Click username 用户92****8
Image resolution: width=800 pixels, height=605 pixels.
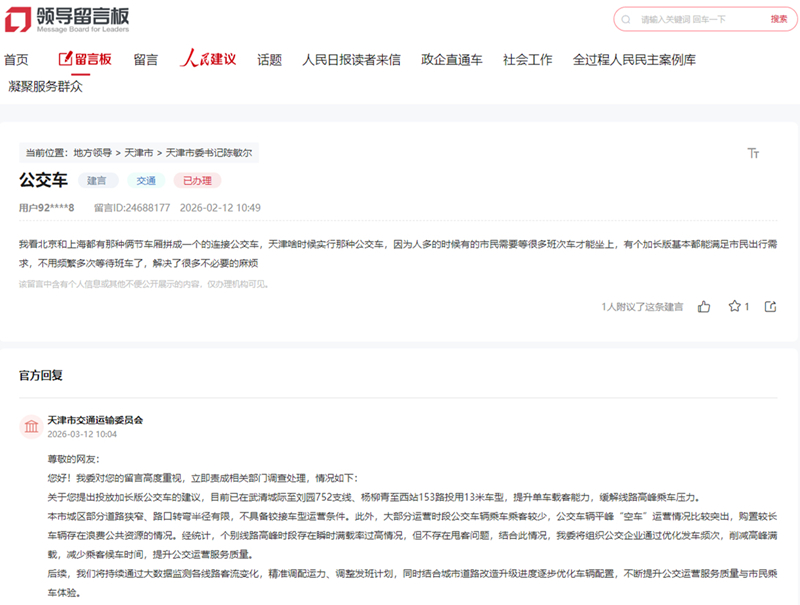pyautogui.click(x=46, y=208)
